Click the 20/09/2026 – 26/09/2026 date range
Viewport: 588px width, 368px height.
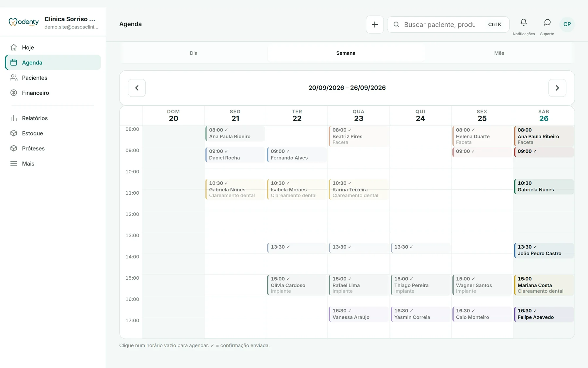coord(347,88)
